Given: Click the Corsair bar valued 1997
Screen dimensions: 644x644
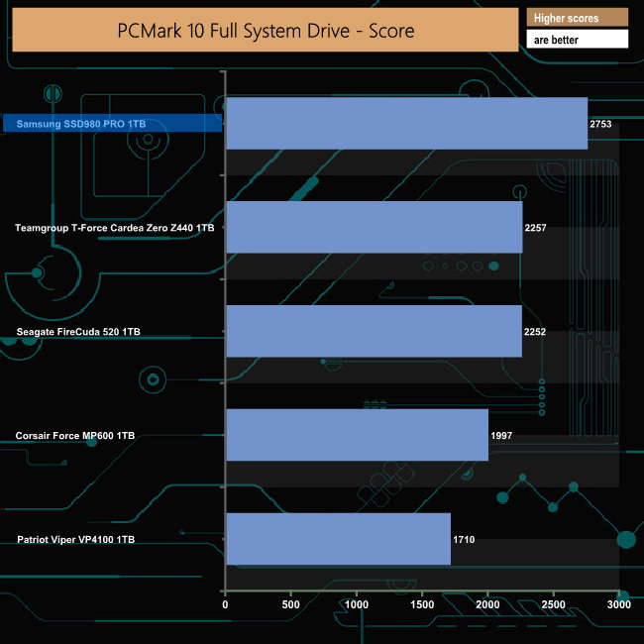Looking at the screenshot, I should tap(358, 435).
